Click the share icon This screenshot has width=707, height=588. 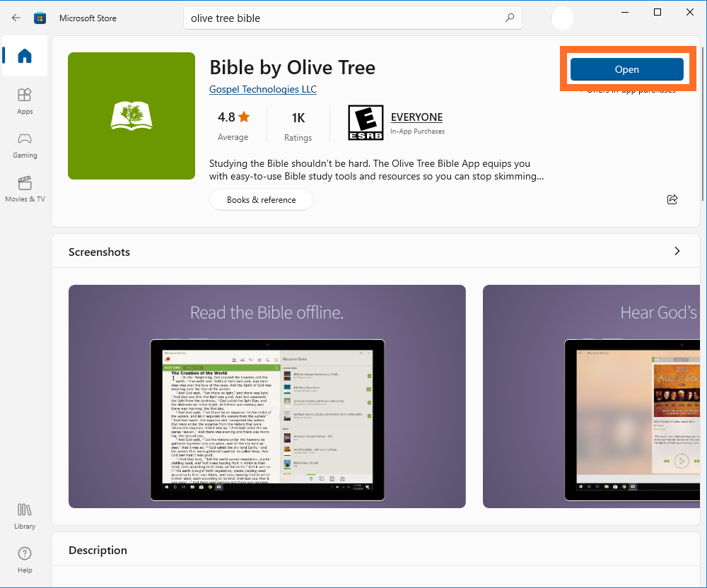point(672,199)
